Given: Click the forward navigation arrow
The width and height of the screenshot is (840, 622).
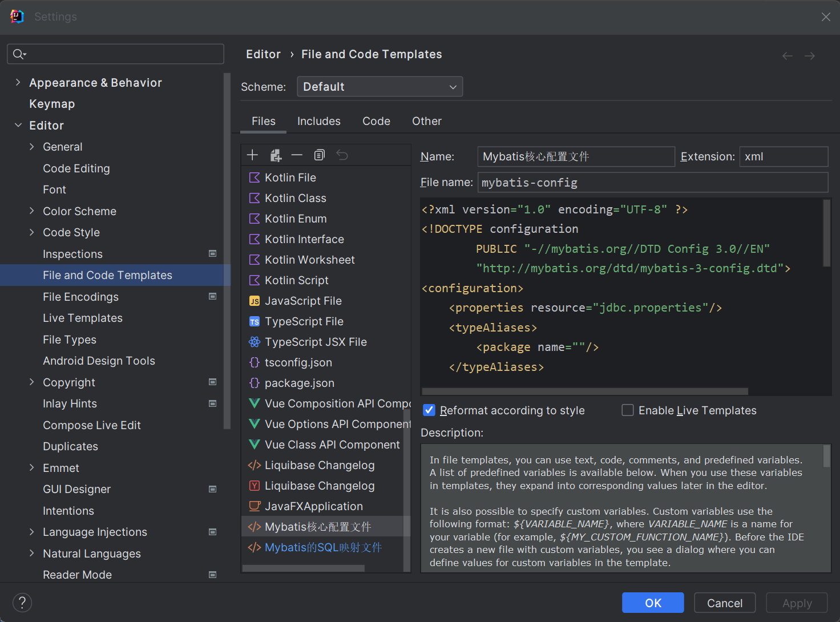Looking at the screenshot, I should 810,55.
